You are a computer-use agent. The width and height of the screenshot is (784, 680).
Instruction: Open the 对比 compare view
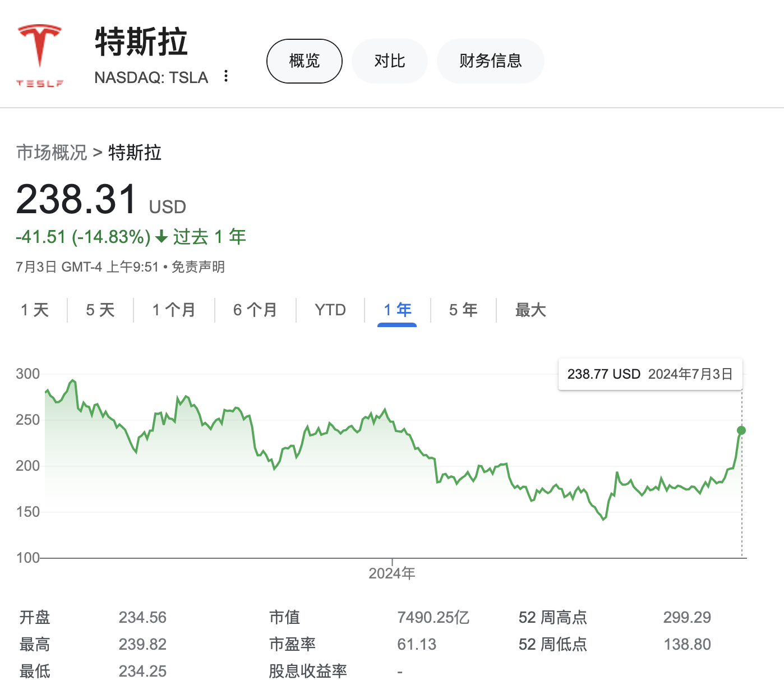[389, 61]
